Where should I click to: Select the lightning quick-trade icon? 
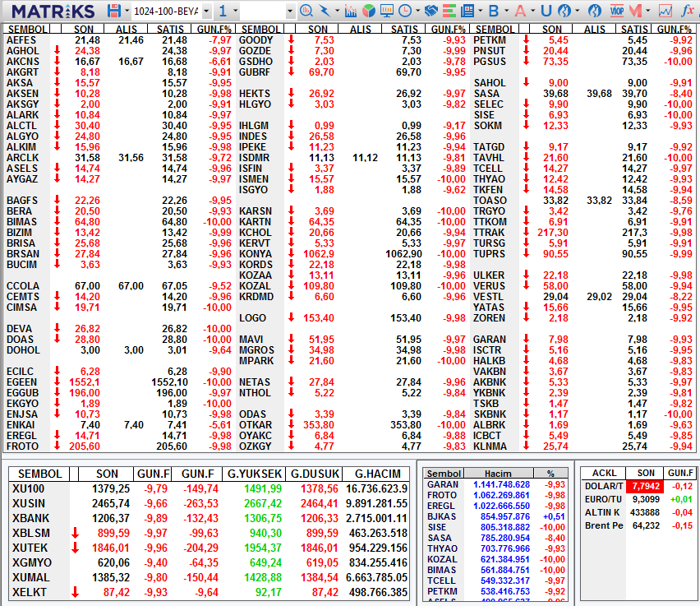point(324,9)
